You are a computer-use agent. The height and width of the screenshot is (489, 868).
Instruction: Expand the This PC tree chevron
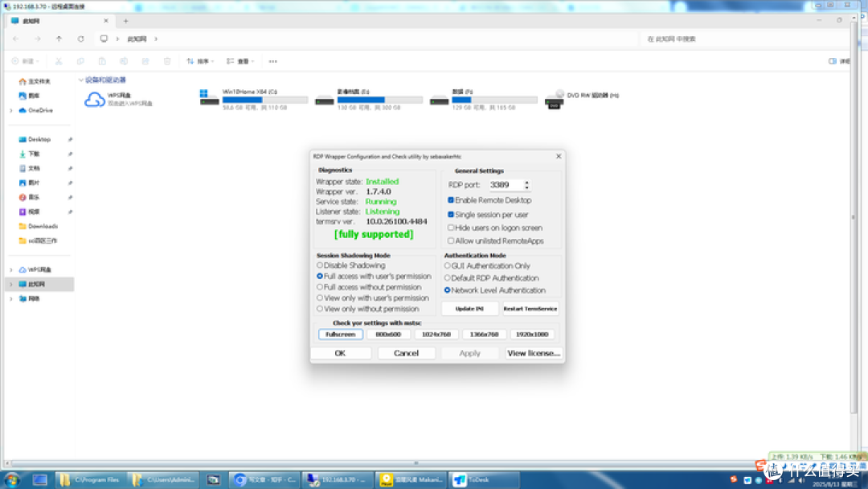click(10, 284)
